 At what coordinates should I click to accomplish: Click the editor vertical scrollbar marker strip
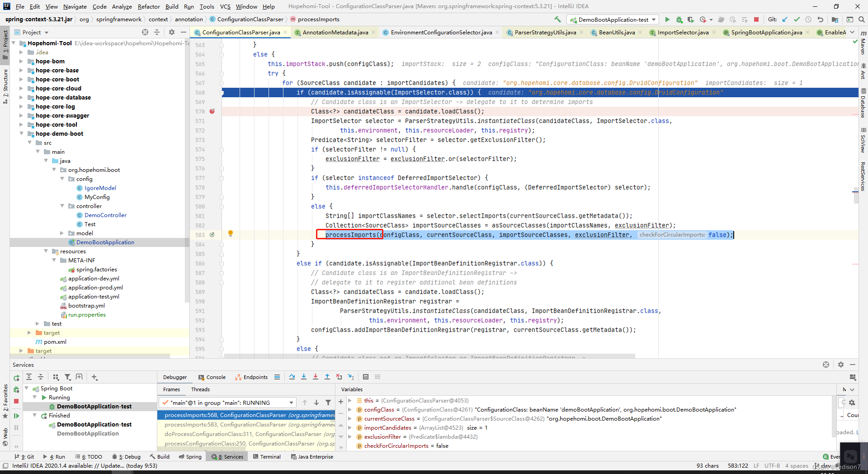click(855, 199)
